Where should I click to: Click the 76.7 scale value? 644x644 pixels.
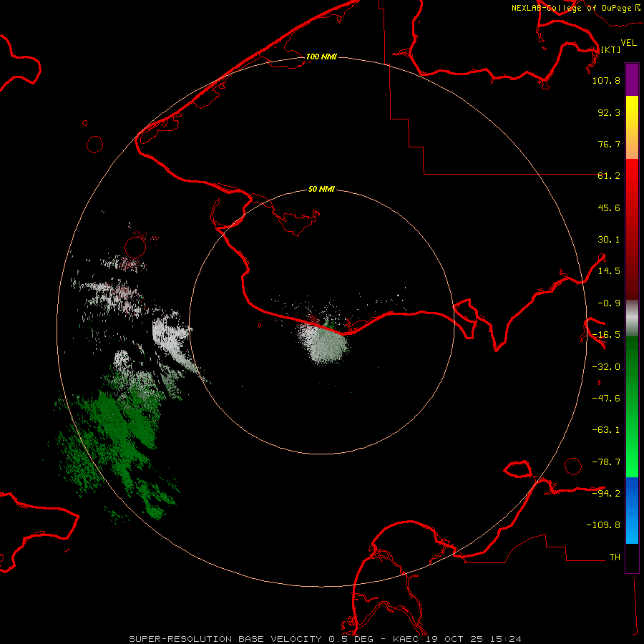click(x=609, y=144)
